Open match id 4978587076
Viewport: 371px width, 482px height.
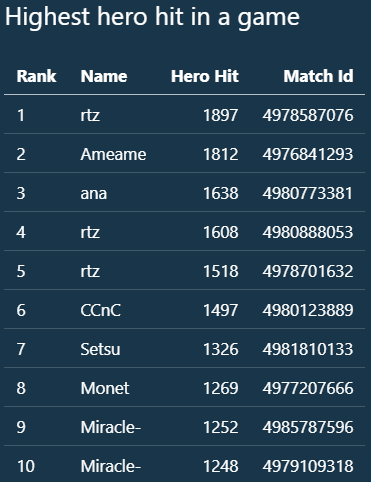click(x=308, y=115)
